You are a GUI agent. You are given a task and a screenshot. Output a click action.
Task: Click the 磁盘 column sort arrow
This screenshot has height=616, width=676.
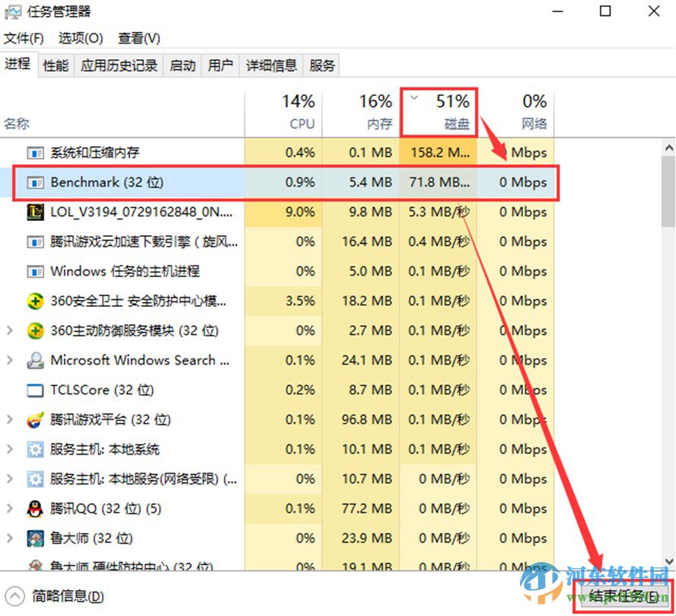click(413, 98)
